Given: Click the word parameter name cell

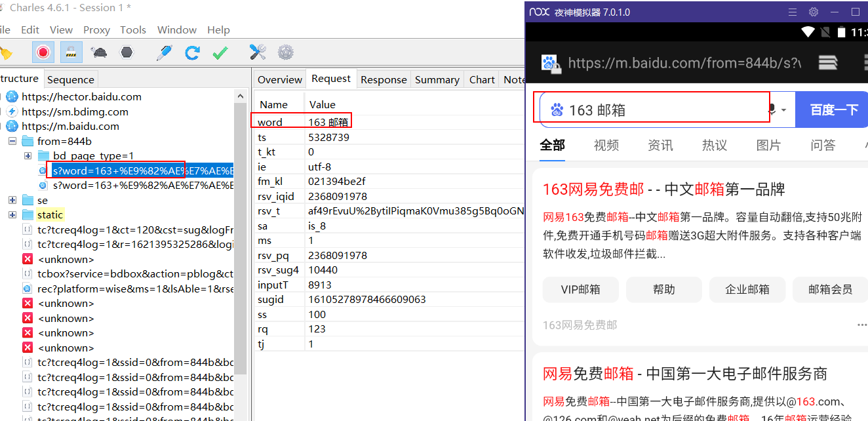Looking at the screenshot, I should click(270, 122).
